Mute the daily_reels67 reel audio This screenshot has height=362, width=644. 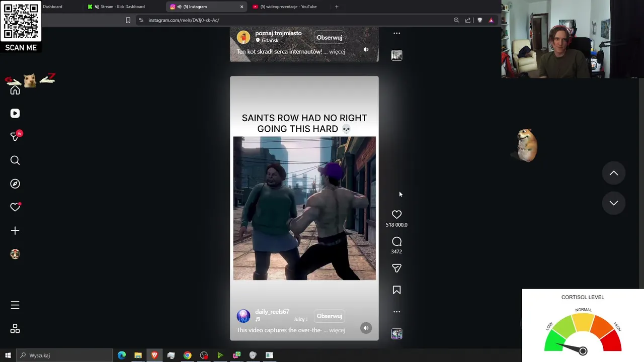(366, 328)
